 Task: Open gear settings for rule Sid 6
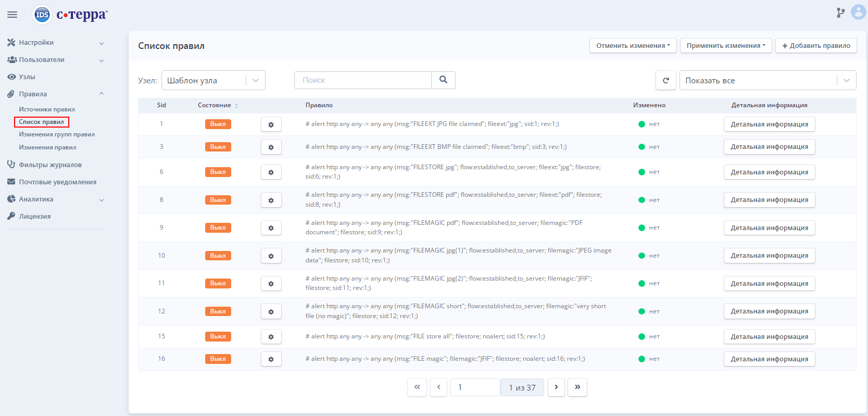tap(271, 172)
